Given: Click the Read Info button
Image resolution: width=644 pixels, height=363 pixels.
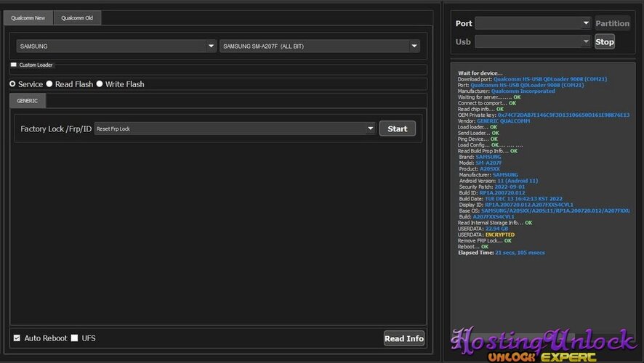Looking at the screenshot, I should pos(403,338).
